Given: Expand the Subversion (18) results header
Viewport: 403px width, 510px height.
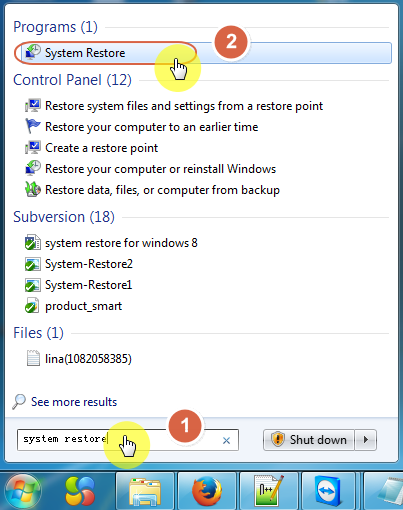Looking at the screenshot, I should [64, 217].
